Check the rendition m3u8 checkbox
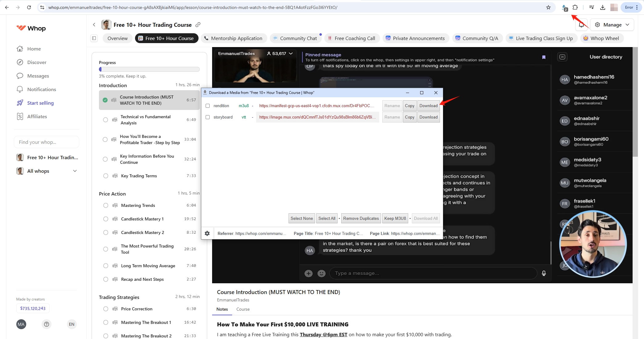Viewport: 644px width, 339px height. pos(208,106)
